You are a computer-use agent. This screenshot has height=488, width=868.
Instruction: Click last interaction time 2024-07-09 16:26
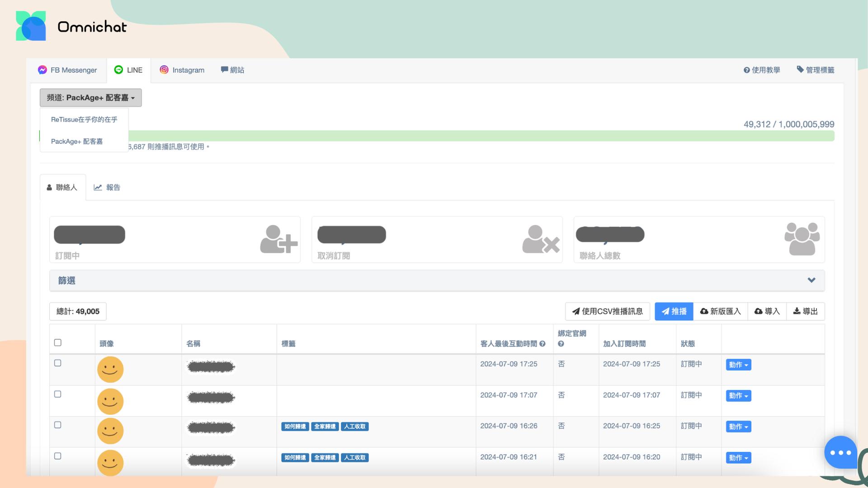pyautogui.click(x=509, y=426)
